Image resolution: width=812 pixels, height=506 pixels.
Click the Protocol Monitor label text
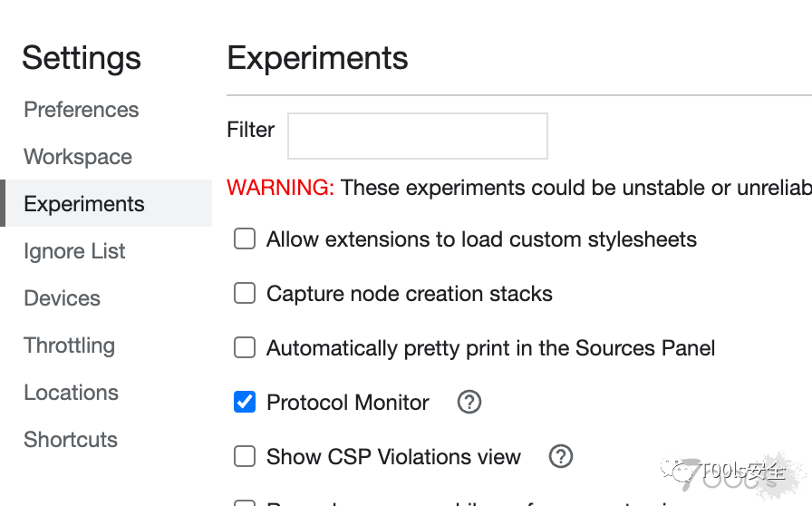tap(348, 403)
